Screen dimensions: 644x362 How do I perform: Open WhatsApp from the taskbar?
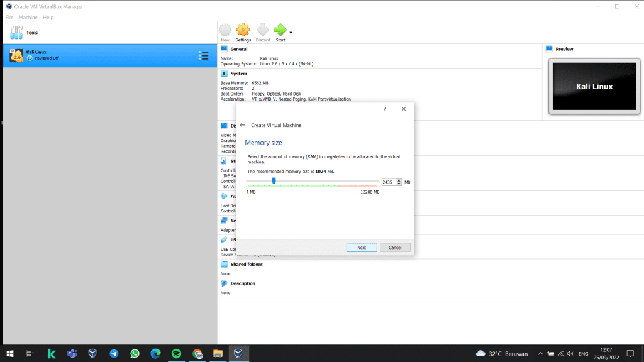coord(135,354)
